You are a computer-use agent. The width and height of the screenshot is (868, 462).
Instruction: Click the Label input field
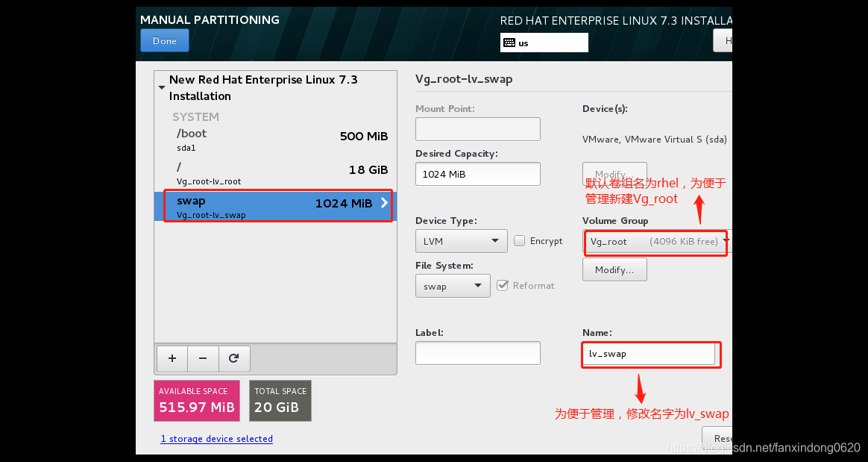click(478, 353)
